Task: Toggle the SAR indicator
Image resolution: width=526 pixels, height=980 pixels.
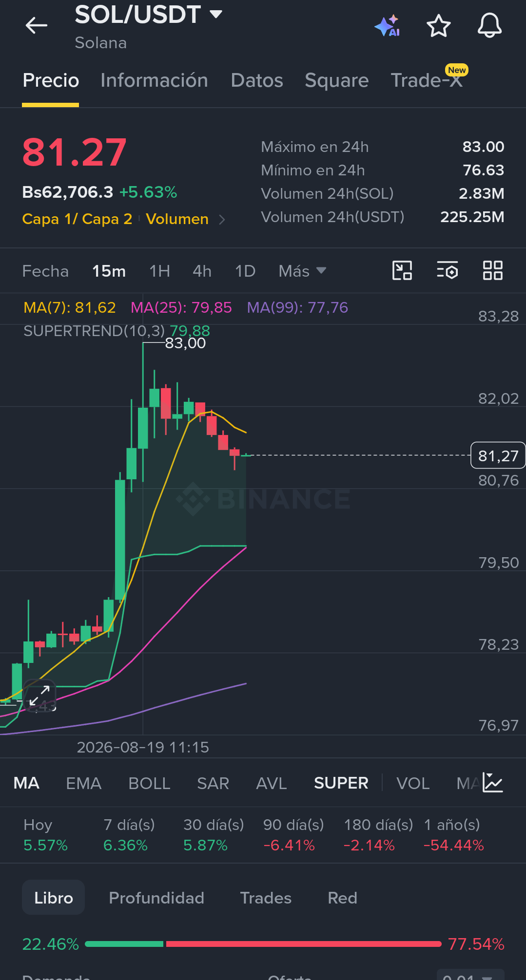Action: (x=213, y=783)
